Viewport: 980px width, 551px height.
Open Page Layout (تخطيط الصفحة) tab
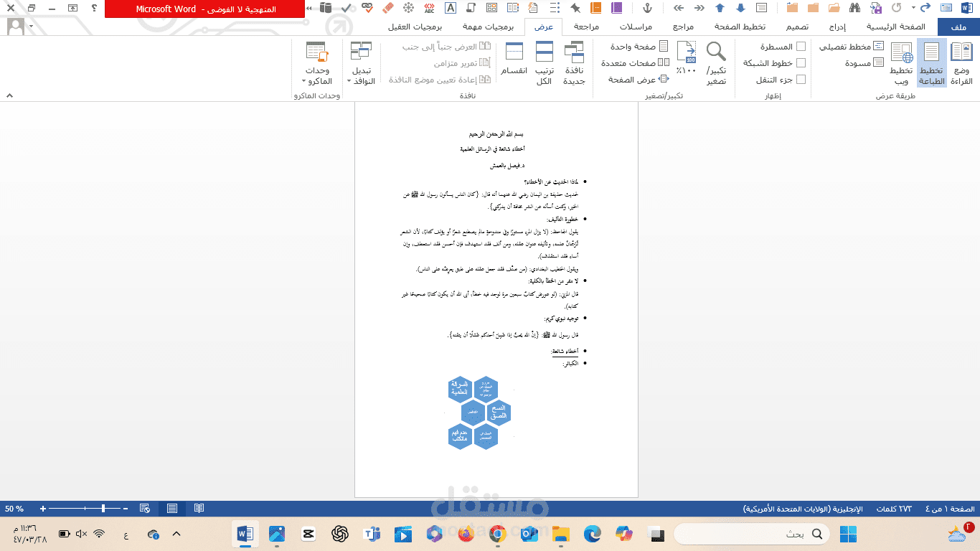pyautogui.click(x=739, y=27)
